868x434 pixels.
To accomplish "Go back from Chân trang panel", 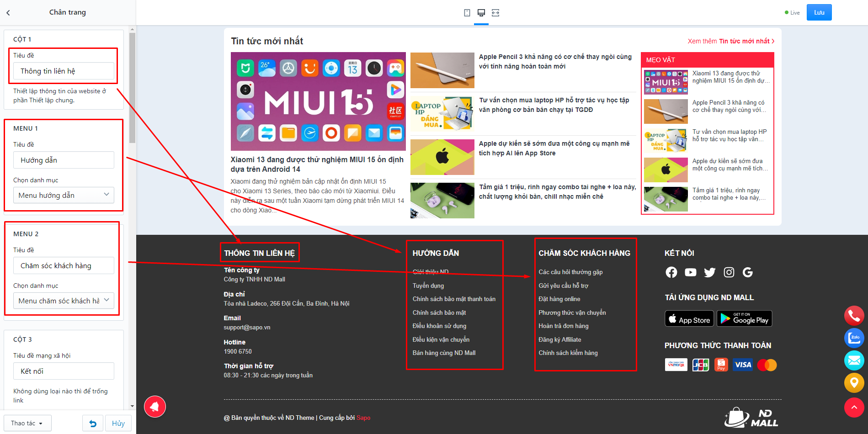I will [8, 13].
